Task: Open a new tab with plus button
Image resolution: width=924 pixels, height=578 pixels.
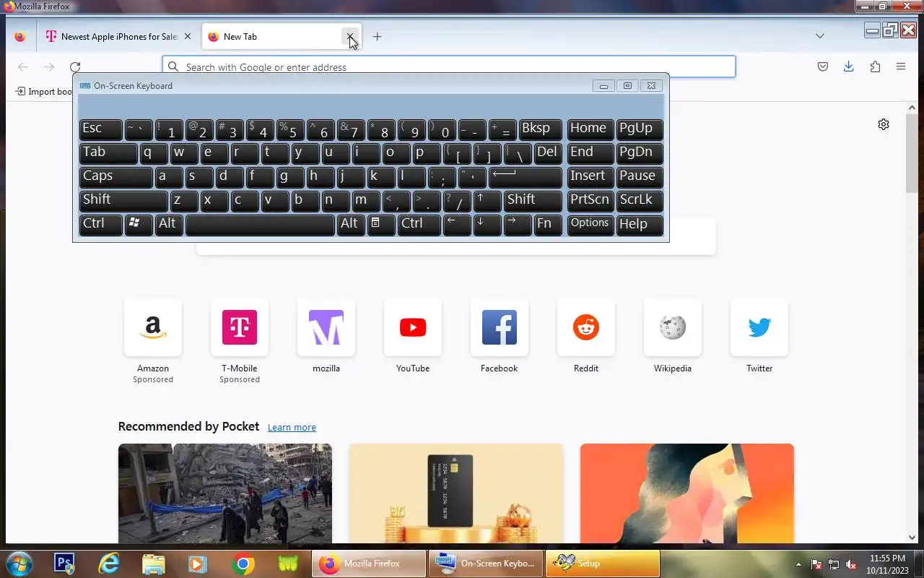Action: pos(377,36)
